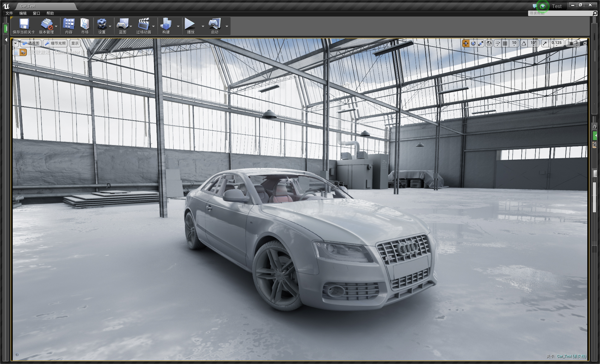Expand the Build (构建) options dropdown arrow
Viewport: 600px width, 364px height.
pos(178,26)
